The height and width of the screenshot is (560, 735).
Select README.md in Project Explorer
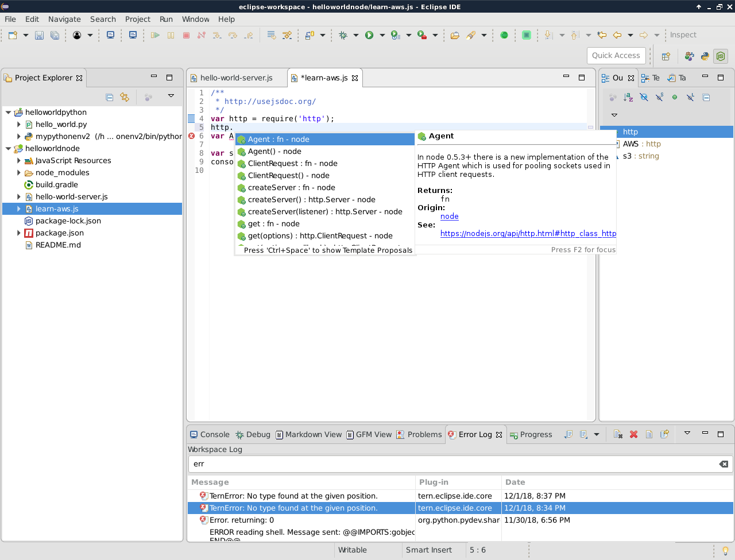point(58,245)
